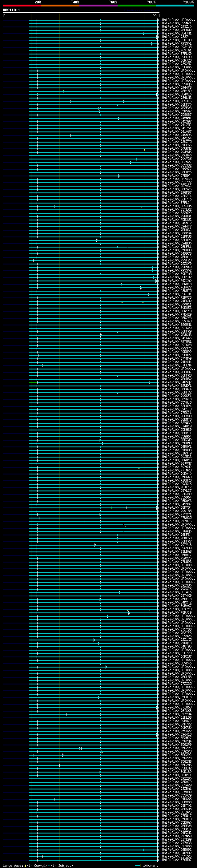The height and width of the screenshot is (868, 197).
Task: Select the UniRef100_Q8H159 label
Action: point(177,91)
